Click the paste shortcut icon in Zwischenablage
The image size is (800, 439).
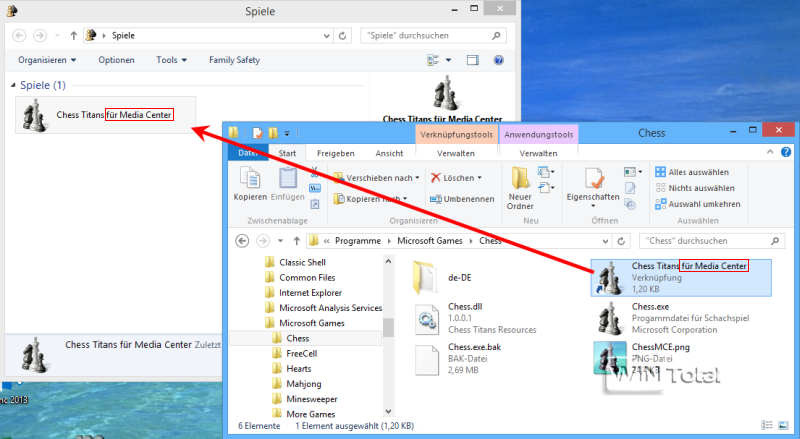(315, 204)
